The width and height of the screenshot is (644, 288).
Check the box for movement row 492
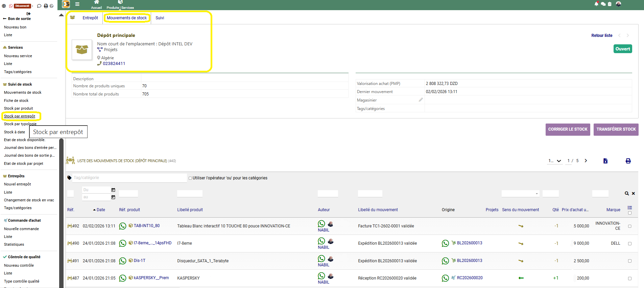[x=629, y=226]
